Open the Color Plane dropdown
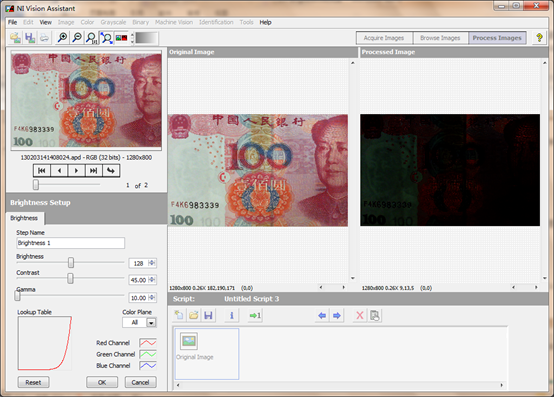 [x=151, y=322]
